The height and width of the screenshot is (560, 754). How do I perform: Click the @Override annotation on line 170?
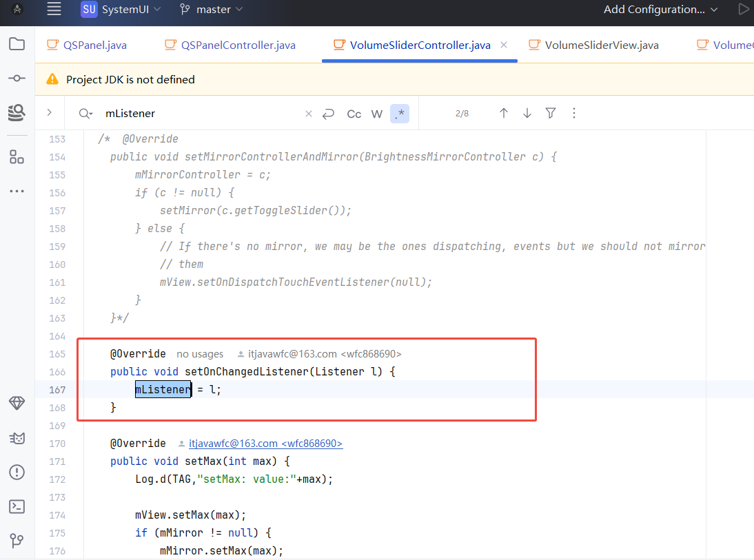coord(138,443)
